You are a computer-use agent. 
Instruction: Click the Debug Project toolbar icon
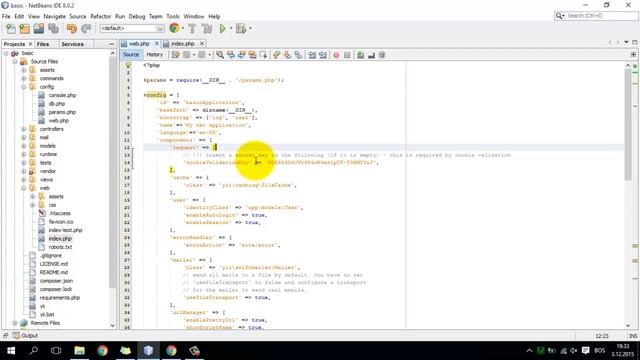241,29
